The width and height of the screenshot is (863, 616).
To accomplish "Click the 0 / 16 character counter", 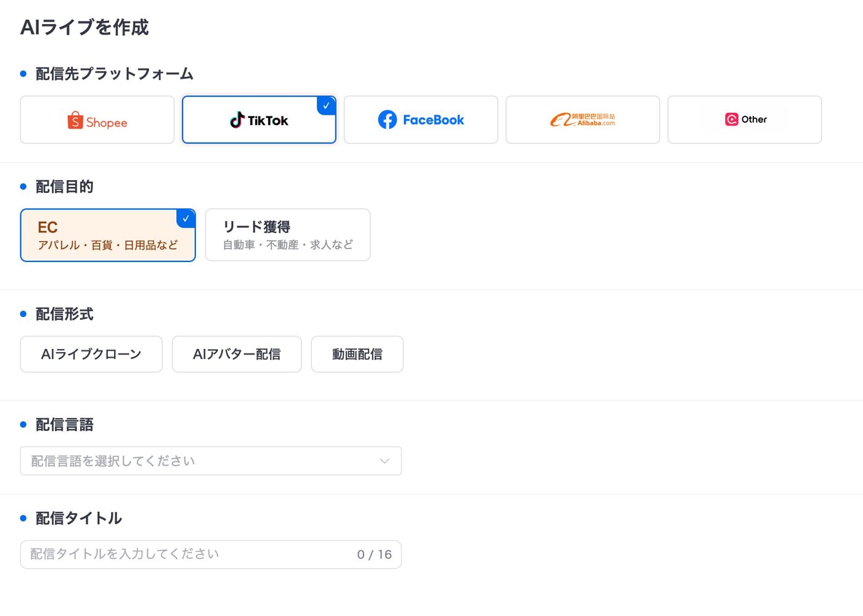I will 374,554.
